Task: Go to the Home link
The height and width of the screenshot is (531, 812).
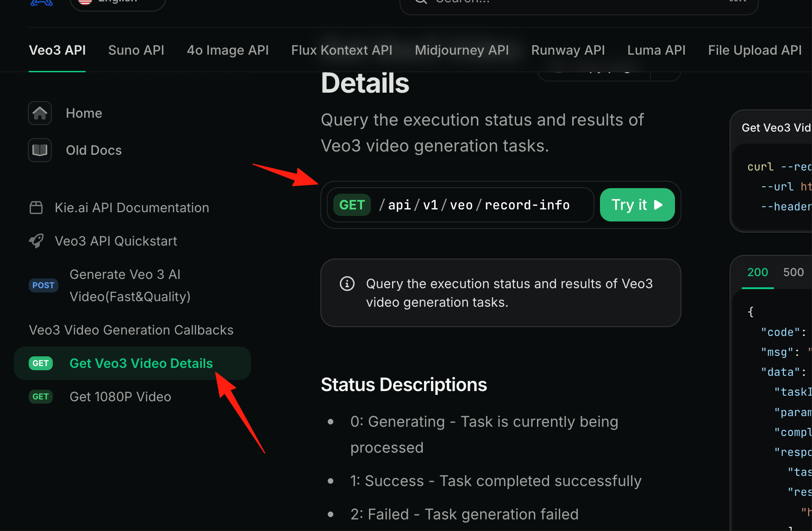Action: tap(84, 113)
